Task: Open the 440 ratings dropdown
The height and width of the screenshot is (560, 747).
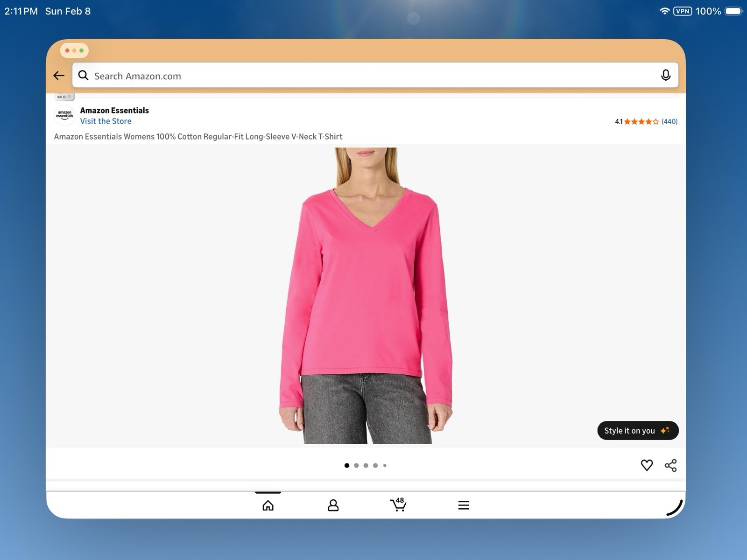Action: click(670, 121)
